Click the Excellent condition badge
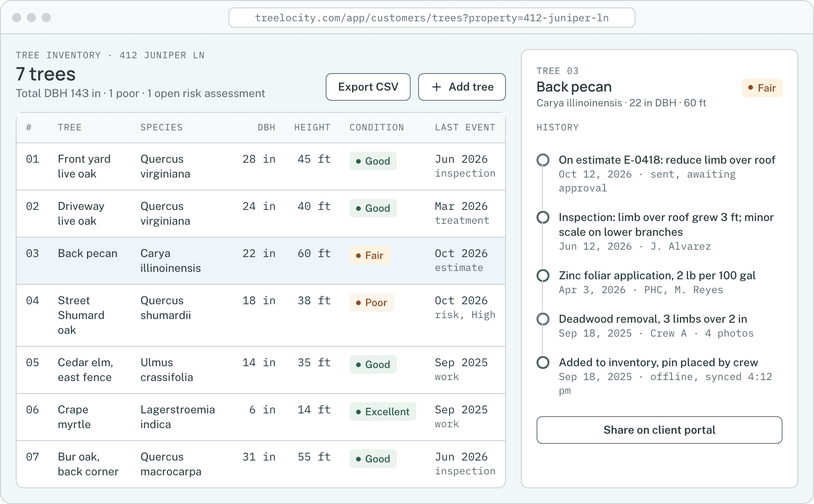 click(x=382, y=412)
